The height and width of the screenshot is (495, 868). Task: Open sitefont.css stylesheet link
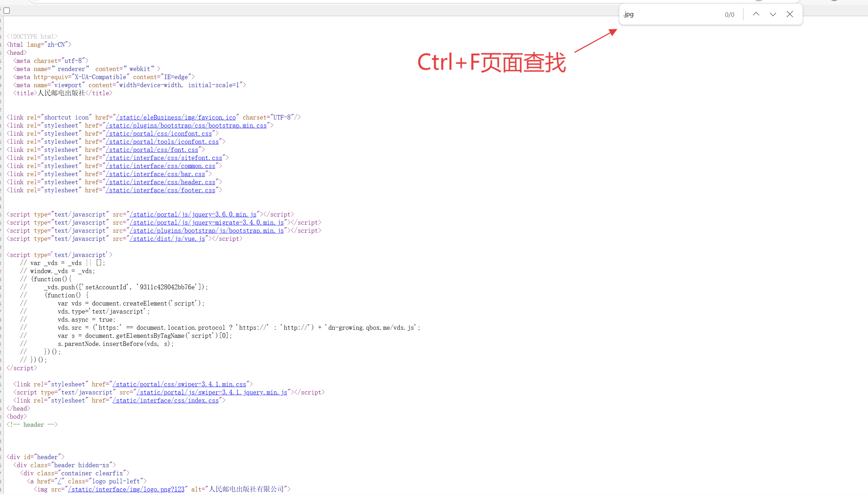164,158
